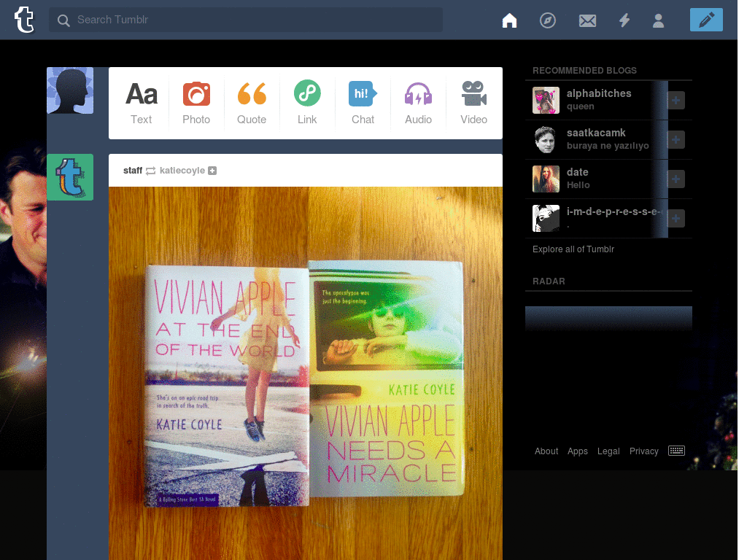Open the Apps footer link
The image size is (747, 560).
point(578,451)
